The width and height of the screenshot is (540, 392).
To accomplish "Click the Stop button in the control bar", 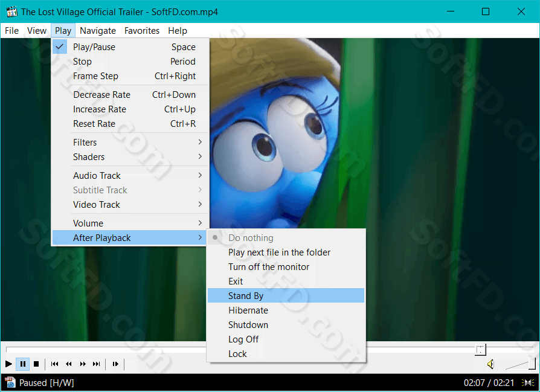I will (36, 364).
